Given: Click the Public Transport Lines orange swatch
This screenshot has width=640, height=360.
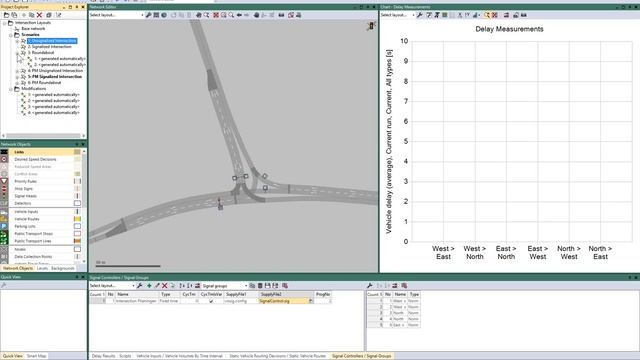Looking at the screenshot, I should (x=77, y=241).
